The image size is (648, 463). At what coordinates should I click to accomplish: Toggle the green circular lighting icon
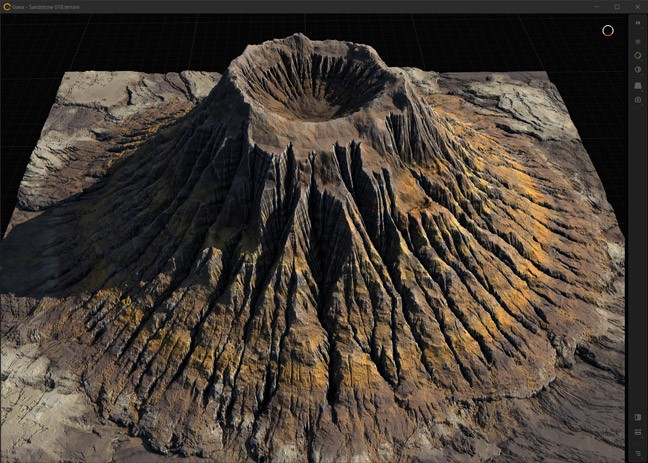click(x=638, y=55)
